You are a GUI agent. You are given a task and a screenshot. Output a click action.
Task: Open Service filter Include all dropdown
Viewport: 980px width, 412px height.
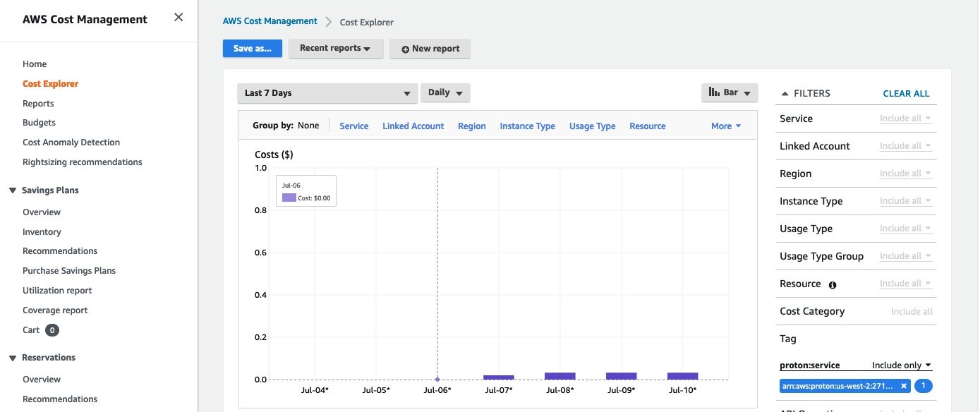[906, 119]
